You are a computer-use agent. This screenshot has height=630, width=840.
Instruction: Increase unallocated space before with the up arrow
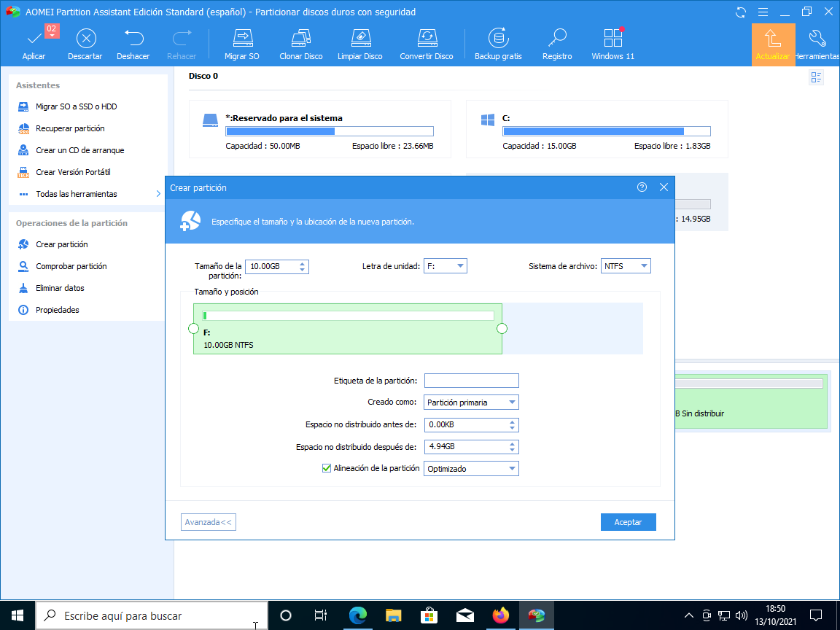point(513,421)
